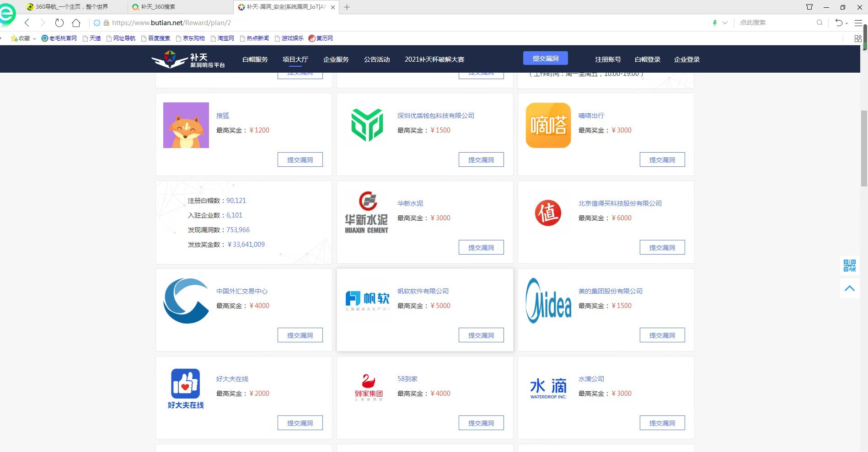This screenshot has width=868, height=452.
Task: Open the 企业服务 menu
Action: pyautogui.click(x=336, y=59)
